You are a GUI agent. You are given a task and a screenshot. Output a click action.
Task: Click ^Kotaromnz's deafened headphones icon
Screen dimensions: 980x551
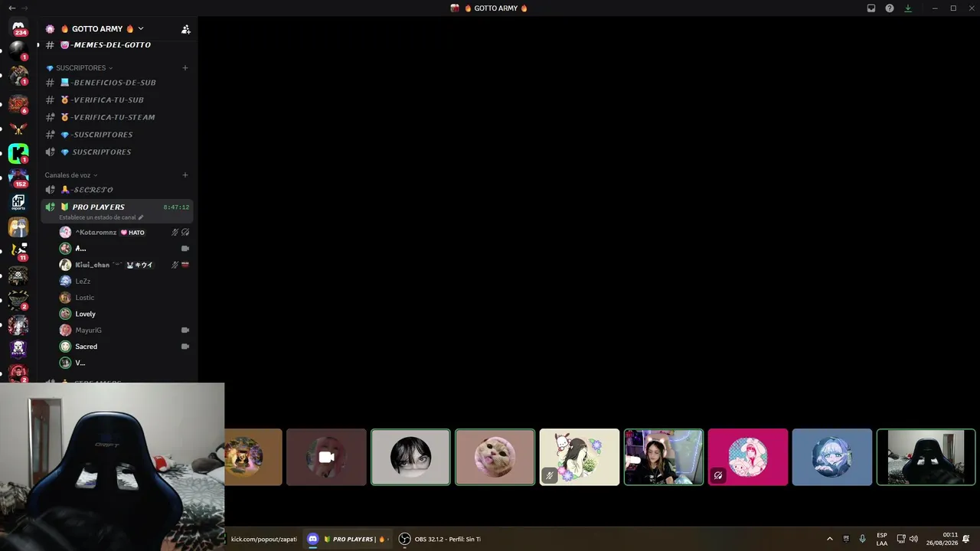point(185,232)
